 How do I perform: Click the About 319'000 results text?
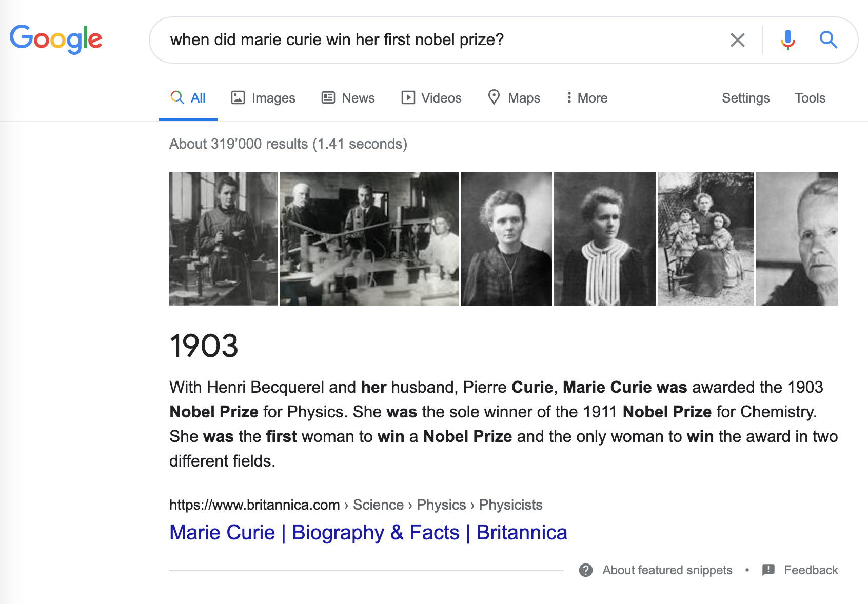point(288,144)
